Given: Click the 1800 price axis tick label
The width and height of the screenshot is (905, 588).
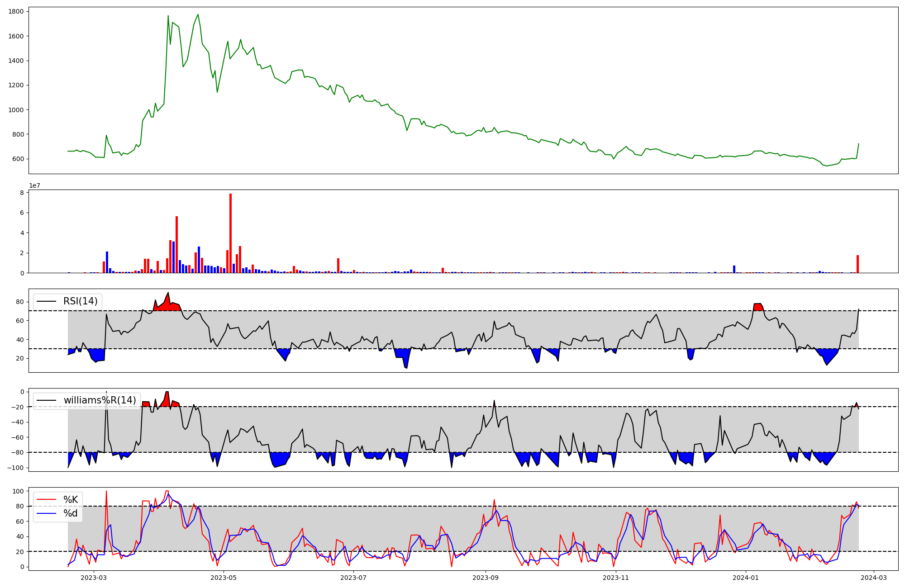Looking at the screenshot, I should pyautogui.click(x=16, y=11).
